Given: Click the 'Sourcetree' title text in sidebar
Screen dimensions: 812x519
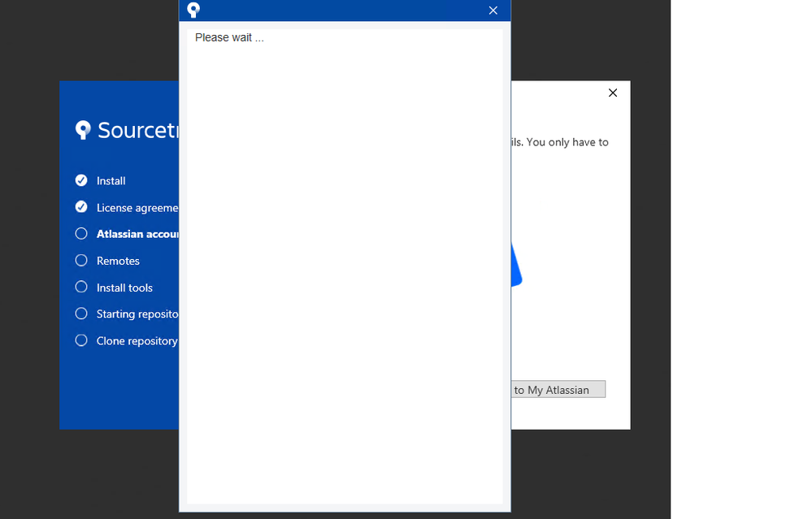Looking at the screenshot, I should click(138, 130).
